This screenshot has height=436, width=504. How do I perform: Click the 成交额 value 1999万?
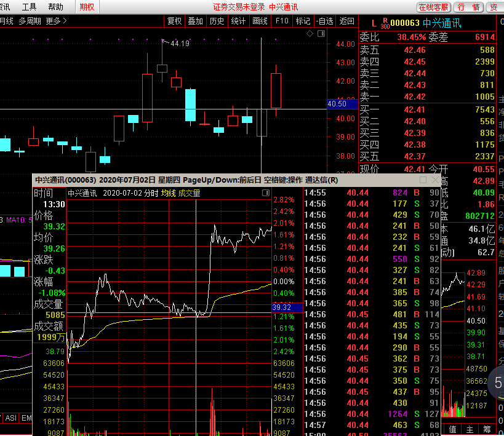pos(51,338)
